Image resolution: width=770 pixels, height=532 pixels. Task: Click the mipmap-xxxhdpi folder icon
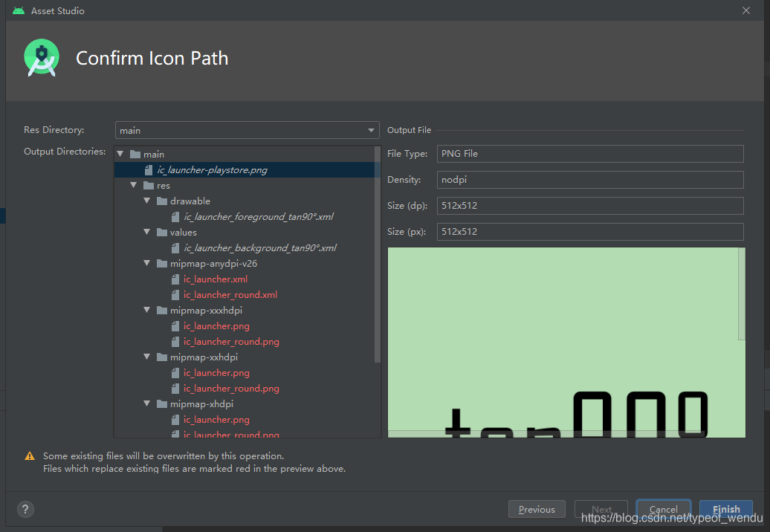(x=162, y=310)
